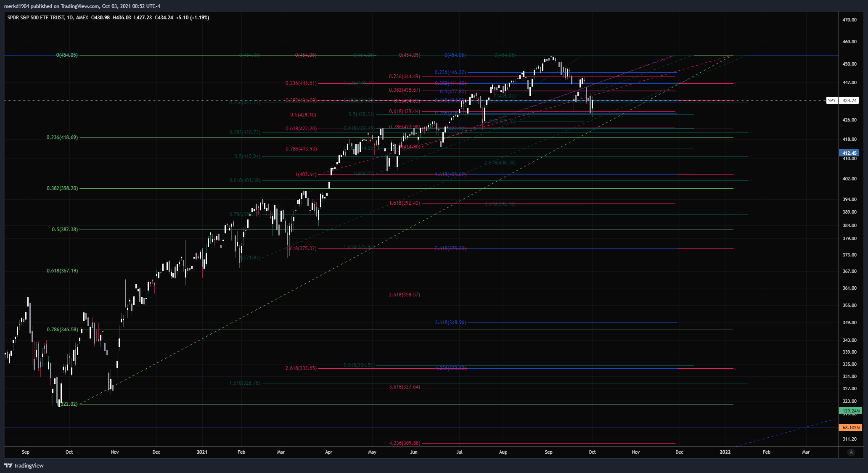Click the 343.00 price axis tick
Screen dimensions: 868x473
click(849, 340)
